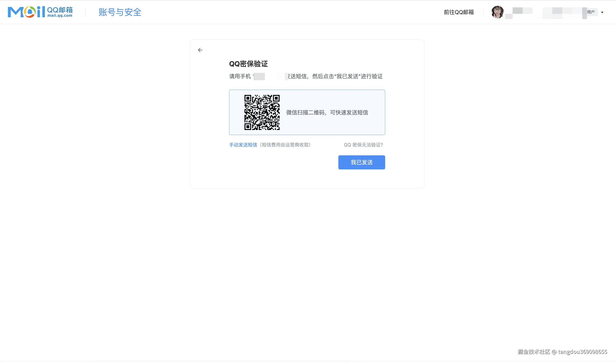Click the 微信扫描二维码 caption text

tap(327, 112)
